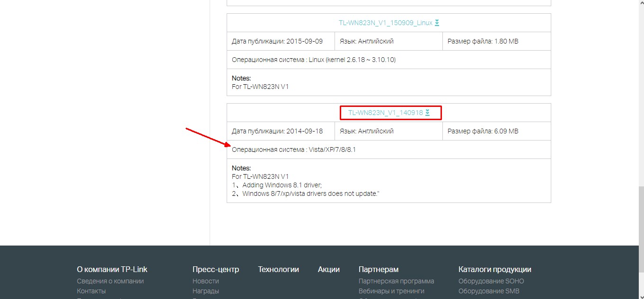
Task: Select the Партнерам section heading
Action: pos(379,269)
